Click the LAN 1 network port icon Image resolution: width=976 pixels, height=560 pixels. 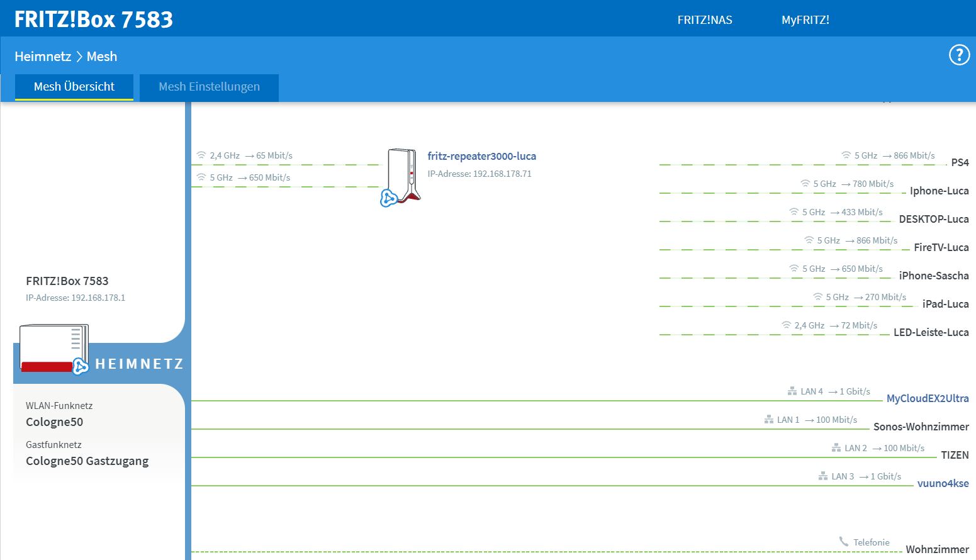(769, 419)
